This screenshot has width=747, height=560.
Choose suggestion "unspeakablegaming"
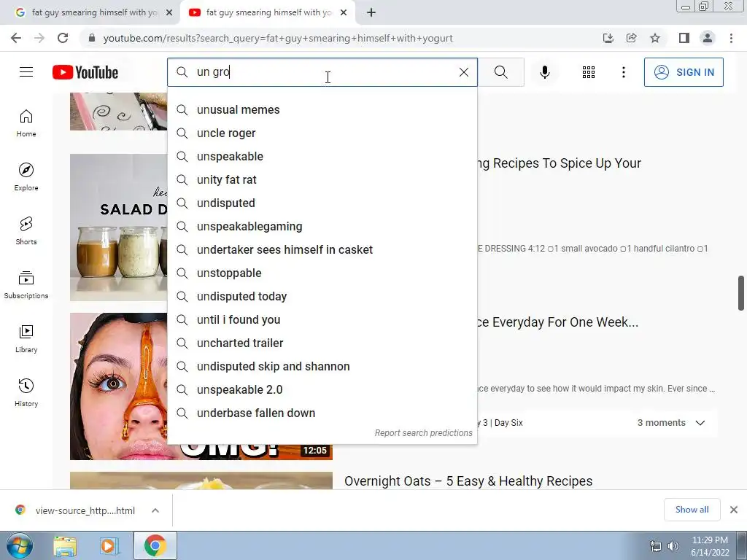coord(322,226)
